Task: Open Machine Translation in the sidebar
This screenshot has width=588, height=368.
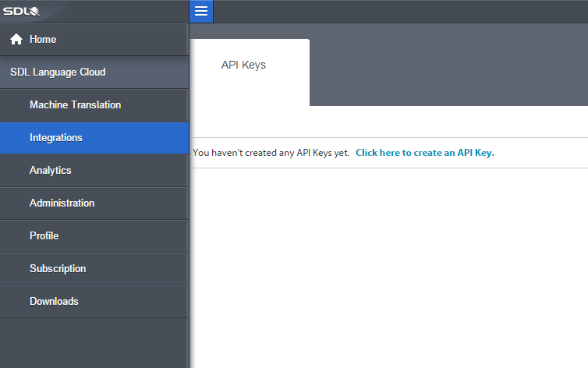Action: coord(75,105)
